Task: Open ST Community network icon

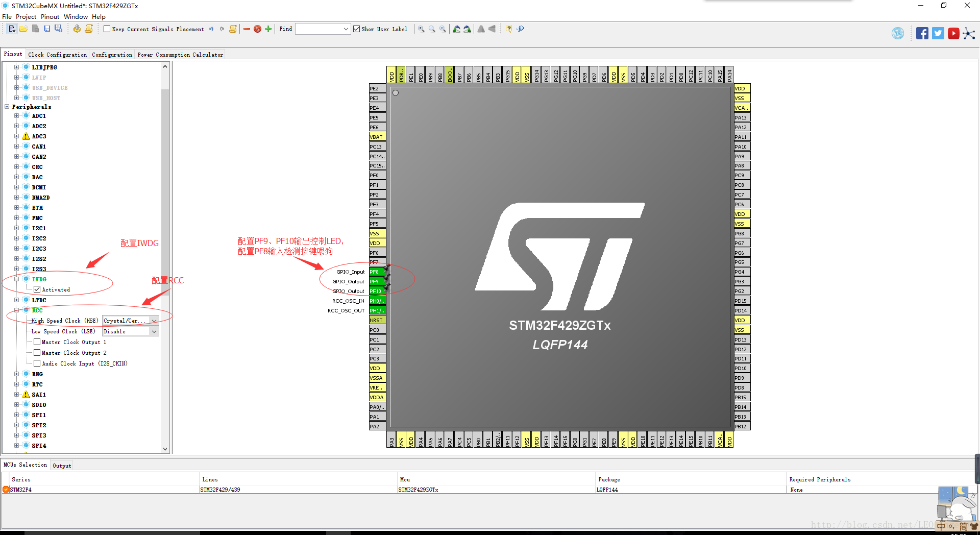Action: coord(969,34)
